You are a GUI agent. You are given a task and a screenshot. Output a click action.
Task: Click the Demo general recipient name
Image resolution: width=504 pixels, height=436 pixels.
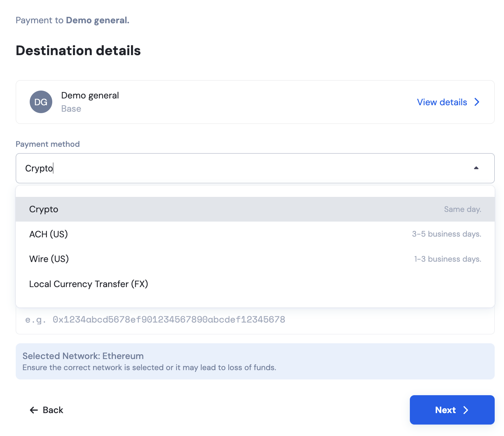click(90, 96)
